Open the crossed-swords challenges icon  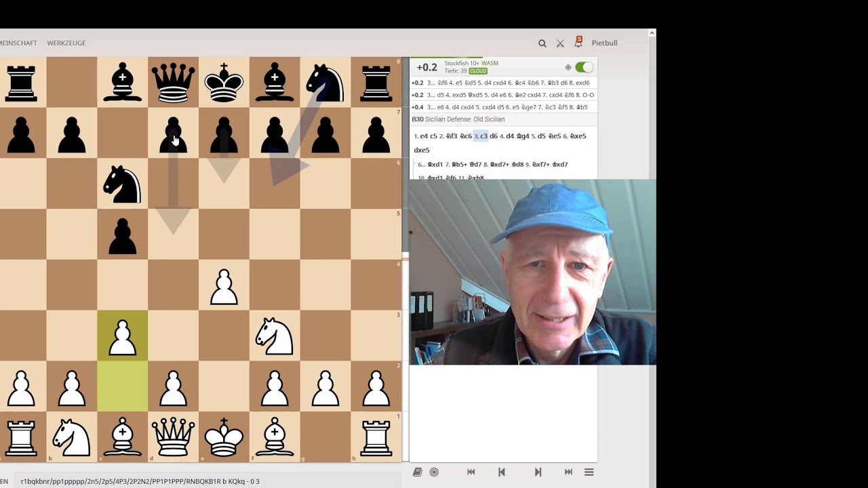click(560, 43)
